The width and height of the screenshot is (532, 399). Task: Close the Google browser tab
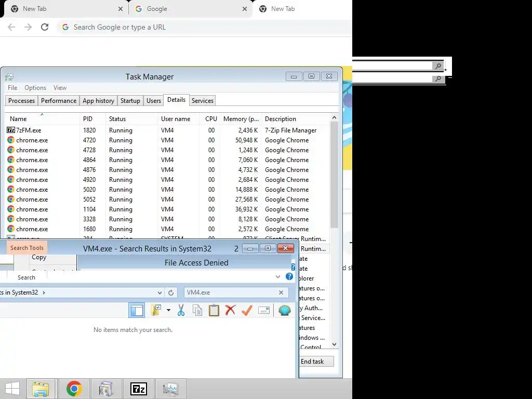tap(245, 9)
